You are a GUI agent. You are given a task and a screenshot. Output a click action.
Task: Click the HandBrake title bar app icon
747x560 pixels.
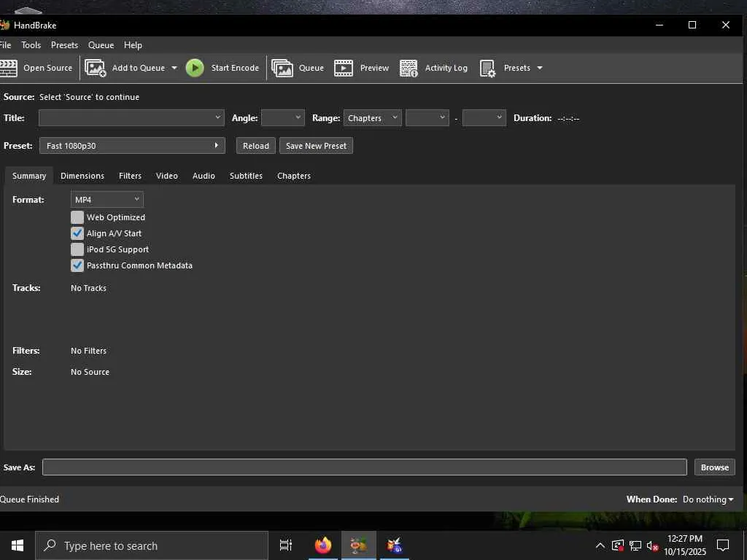(5, 25)
